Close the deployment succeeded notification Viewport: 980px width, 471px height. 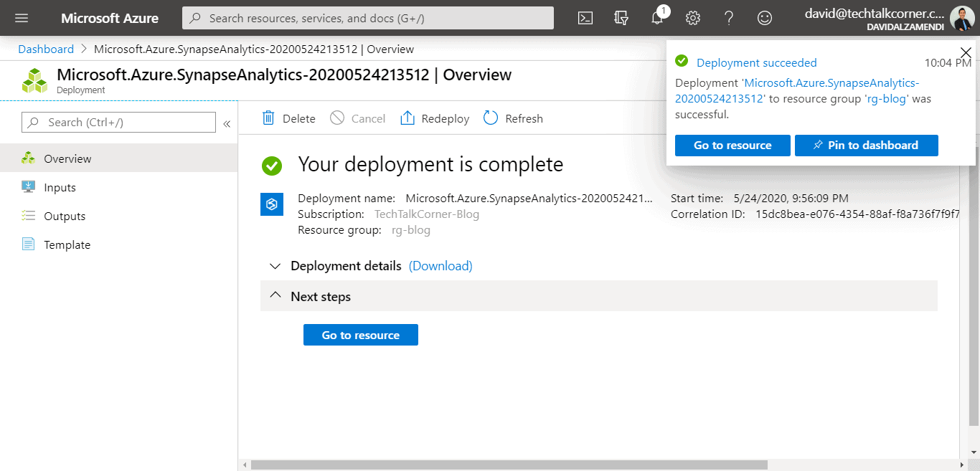pyautogui.click(x=966, y=52)
